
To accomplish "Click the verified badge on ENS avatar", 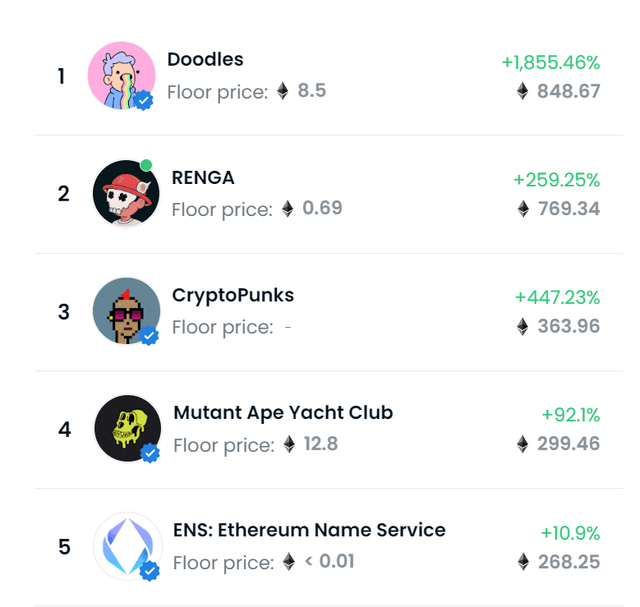I will [150, 571].
